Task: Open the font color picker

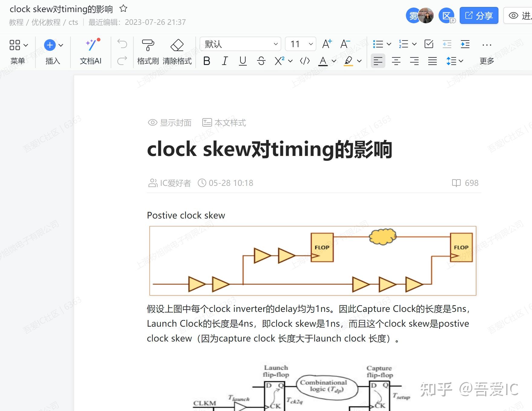Action: point(323,61)
